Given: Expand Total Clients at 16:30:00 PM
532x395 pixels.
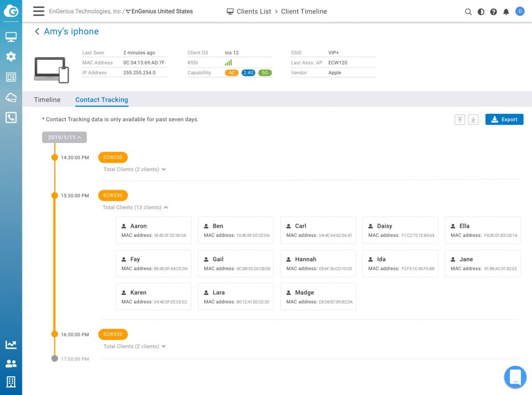Looking at the screenshot, I should click(x=135, y=347).
